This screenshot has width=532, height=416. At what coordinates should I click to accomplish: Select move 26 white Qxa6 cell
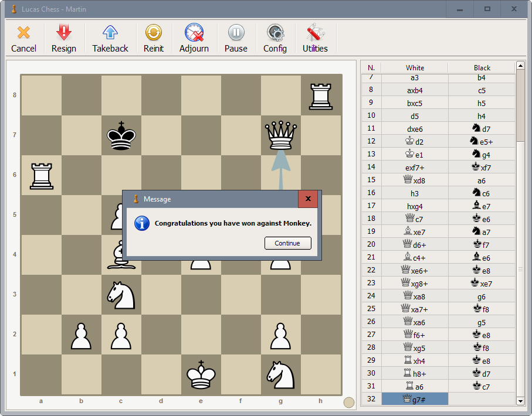415,322
